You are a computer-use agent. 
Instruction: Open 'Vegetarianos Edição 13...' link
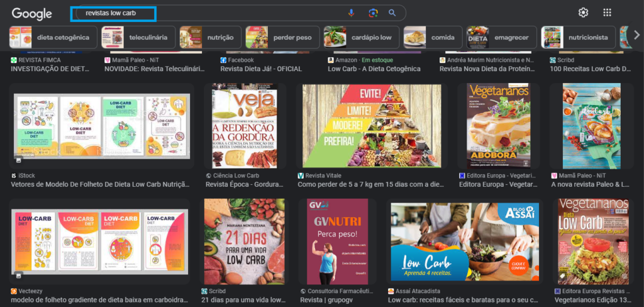click(x=592, y=300)
